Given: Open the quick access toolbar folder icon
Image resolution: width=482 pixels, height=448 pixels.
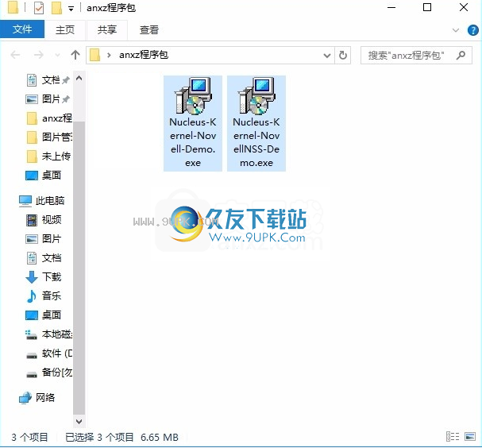Looking at the screenshot, I should pyautogui.click(x=13, y=8).
